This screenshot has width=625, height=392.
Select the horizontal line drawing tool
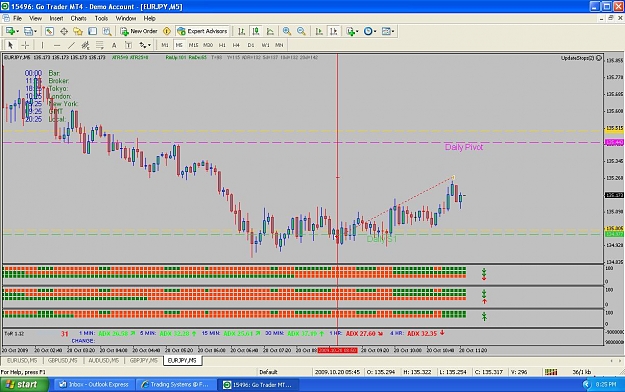tap(57, 45)
